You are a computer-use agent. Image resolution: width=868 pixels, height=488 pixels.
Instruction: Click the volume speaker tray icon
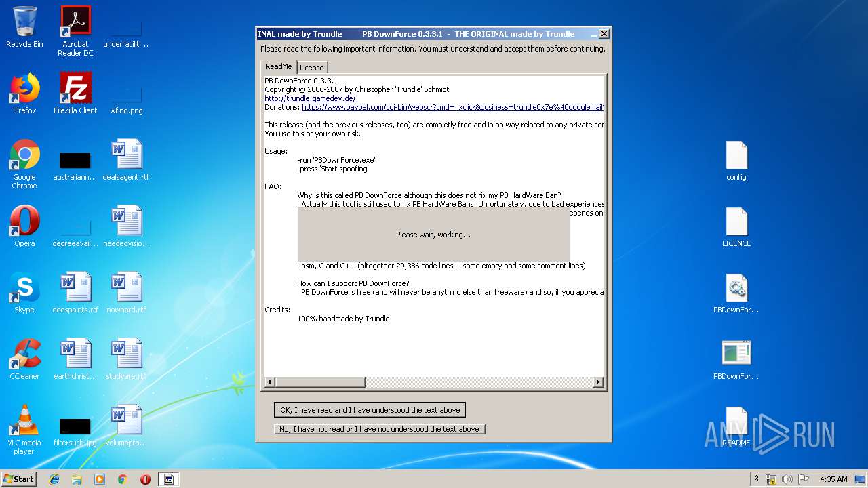[787, 479]
